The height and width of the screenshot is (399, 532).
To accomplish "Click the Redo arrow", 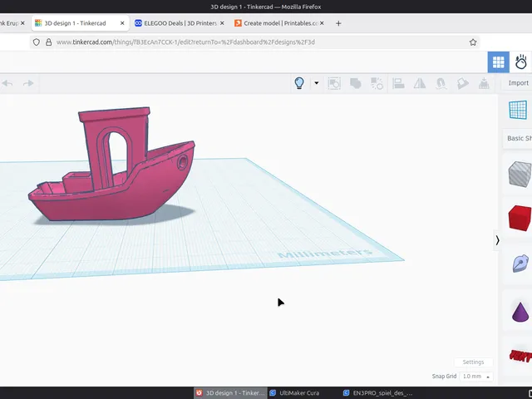I will [28, 83].
